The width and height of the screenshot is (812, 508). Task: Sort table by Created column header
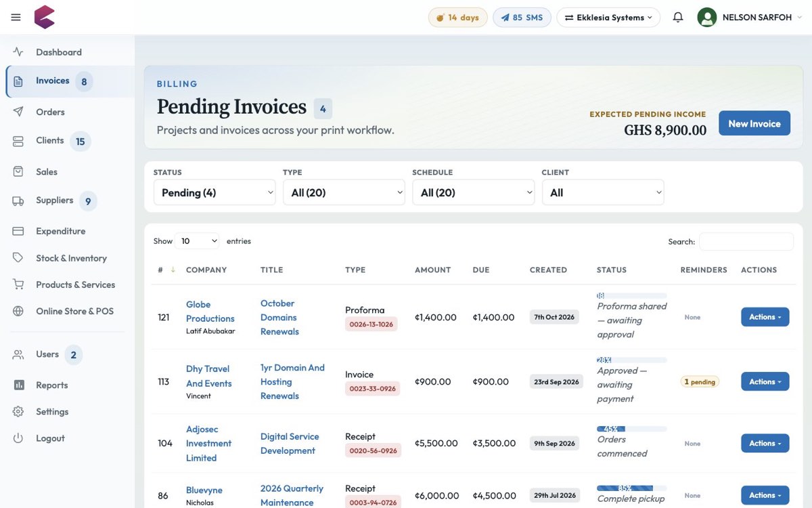pyautogui.click(x=548, y=270)
